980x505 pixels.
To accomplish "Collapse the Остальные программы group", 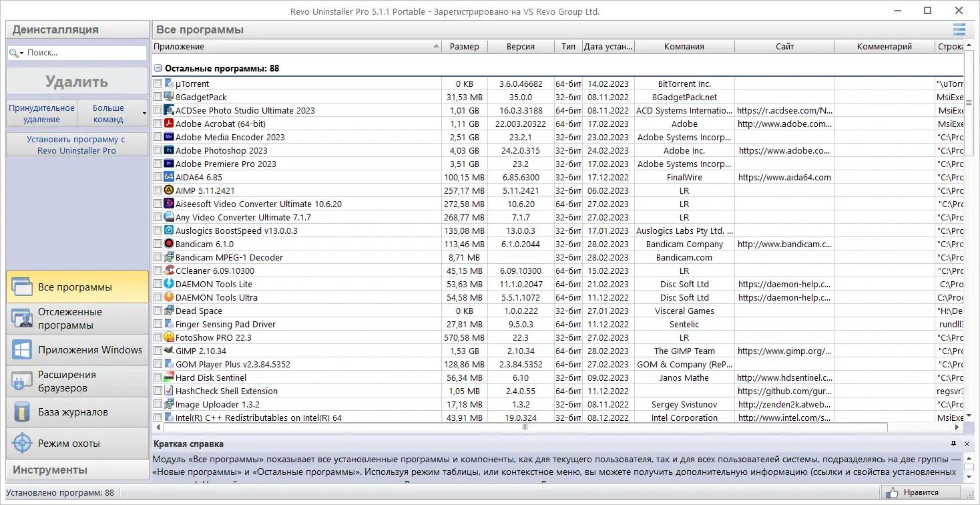I will coord(158,68).
